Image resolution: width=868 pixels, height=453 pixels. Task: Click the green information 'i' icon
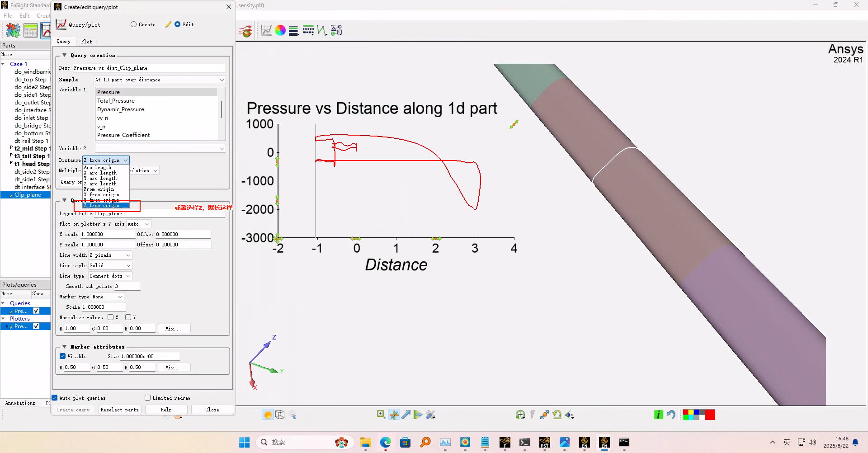click(x=658, y=415)
